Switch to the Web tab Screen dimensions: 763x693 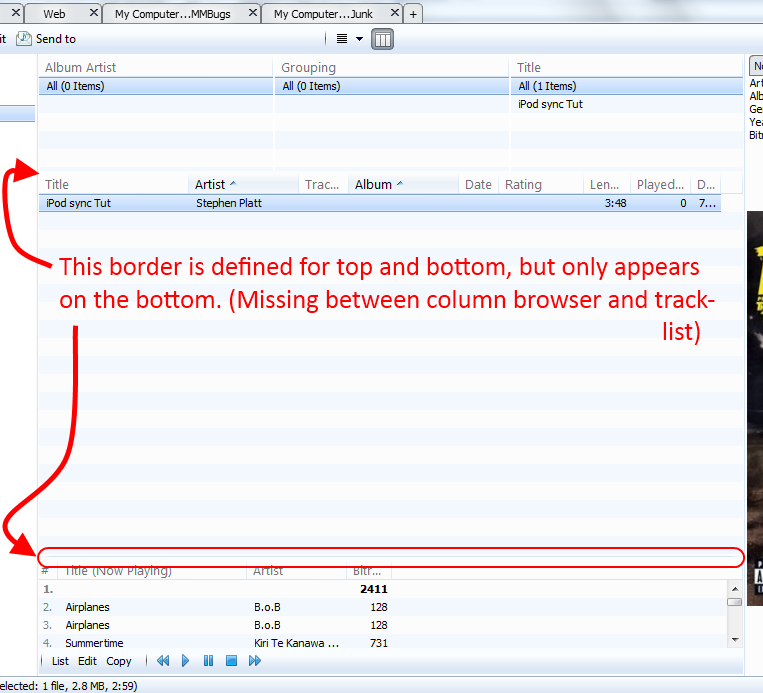tap(54, 14)
